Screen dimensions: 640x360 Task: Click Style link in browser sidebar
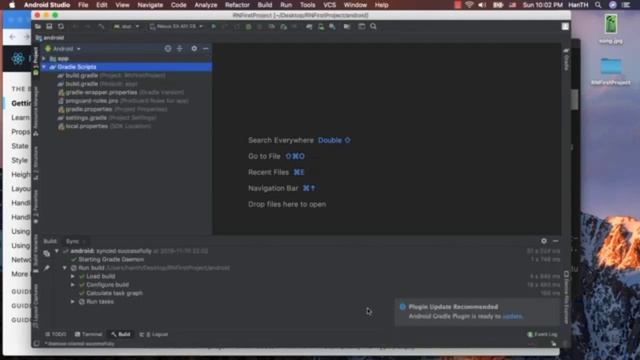[20, 160]
